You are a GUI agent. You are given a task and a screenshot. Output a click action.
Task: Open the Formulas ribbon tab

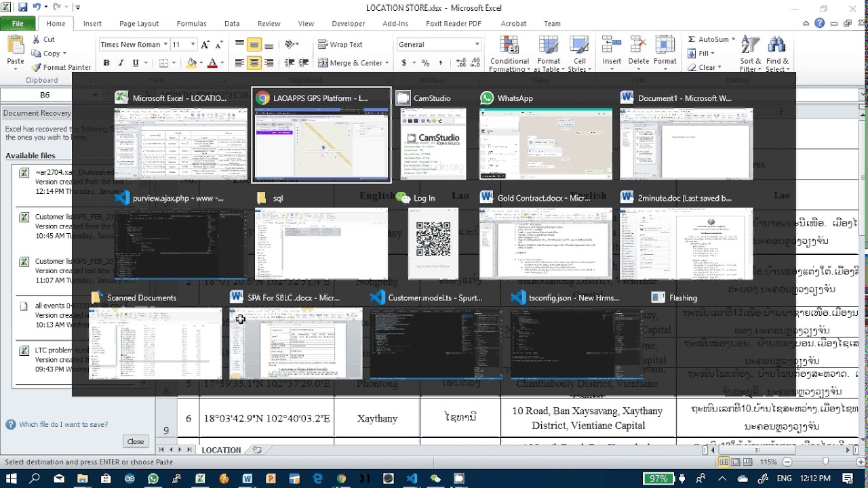point(191,24)
